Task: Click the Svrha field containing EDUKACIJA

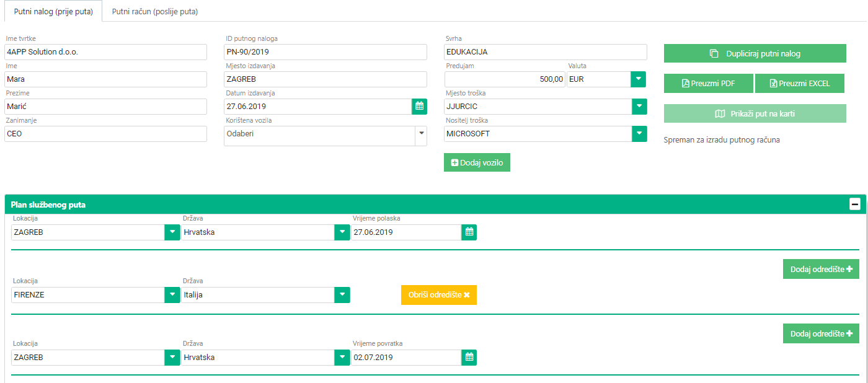Action: click(546, 52)
